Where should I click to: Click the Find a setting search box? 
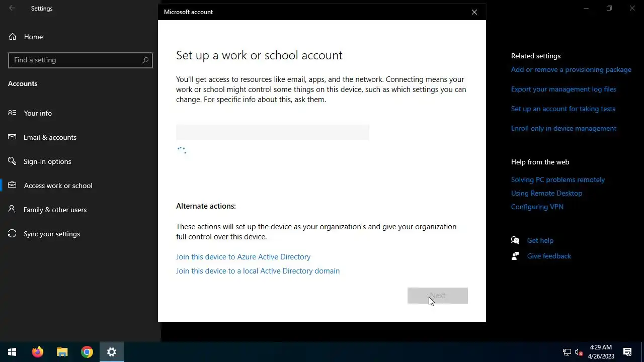click(80, 60)
